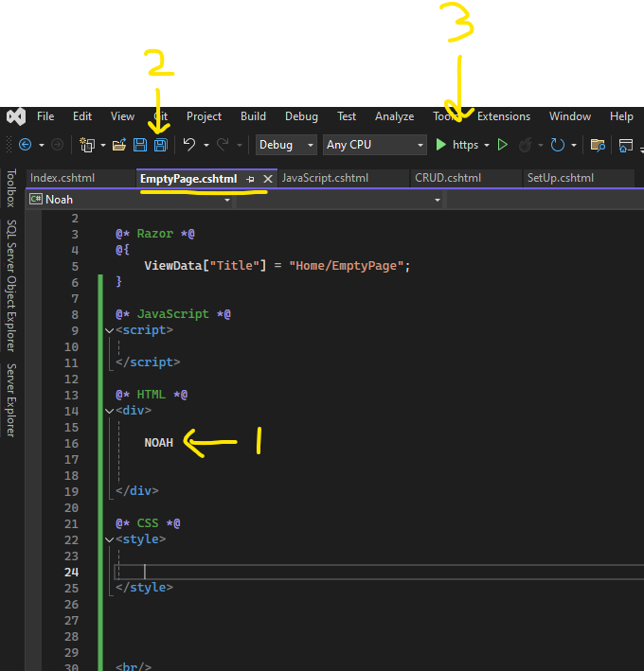Navigate backward with the back arrow
Viewport: 644px width, 671px height.
pos(26,145)
